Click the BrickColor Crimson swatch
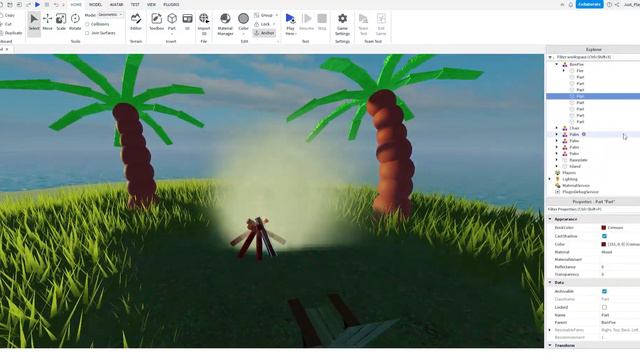 [604, 228]
